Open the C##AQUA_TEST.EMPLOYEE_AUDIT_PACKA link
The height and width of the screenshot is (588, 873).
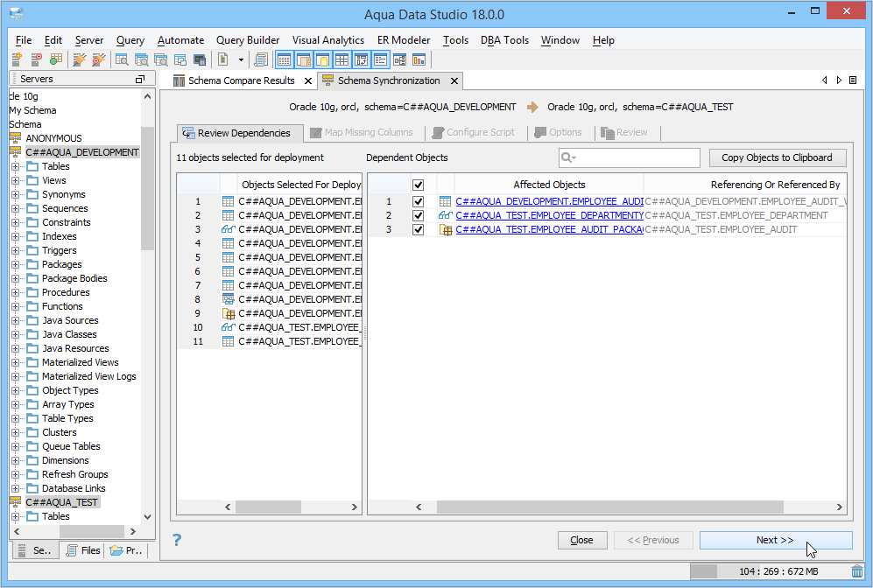[x=550, y=229]
